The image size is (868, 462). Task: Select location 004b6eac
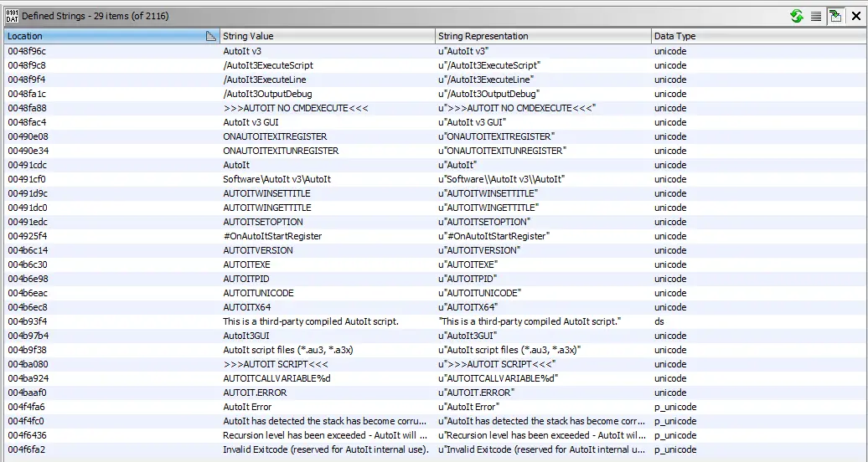pyautogui.click(x=27, y=293)
